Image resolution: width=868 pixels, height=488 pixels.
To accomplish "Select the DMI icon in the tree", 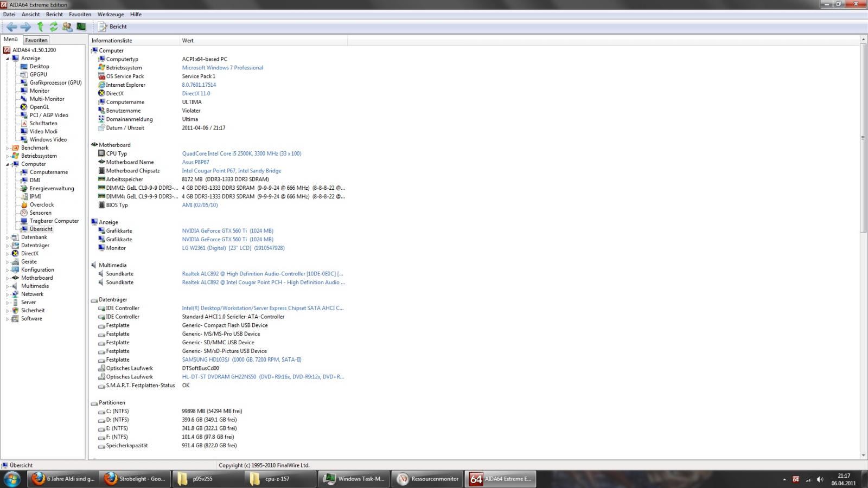I will point(24,181).
